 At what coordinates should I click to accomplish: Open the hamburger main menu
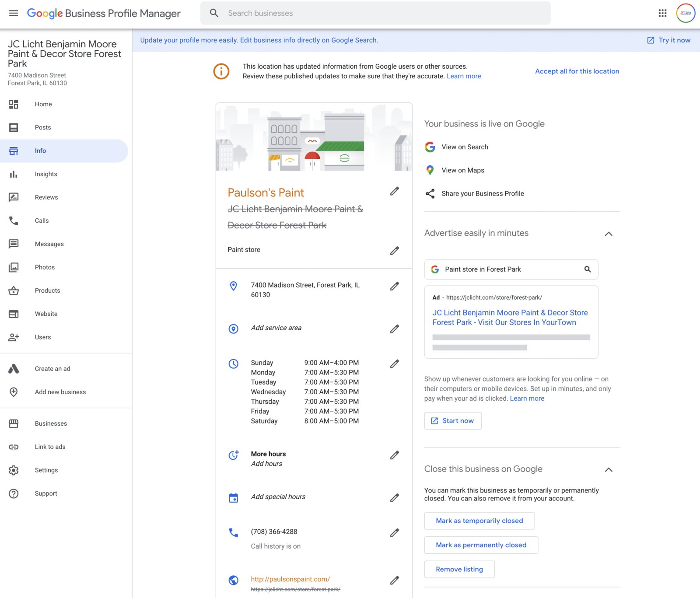click(x=14, y=13)
